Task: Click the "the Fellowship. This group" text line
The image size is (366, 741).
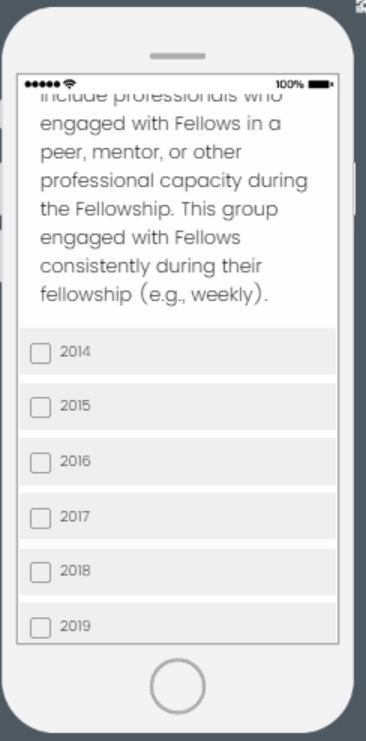Action: [x=159, y=210]
